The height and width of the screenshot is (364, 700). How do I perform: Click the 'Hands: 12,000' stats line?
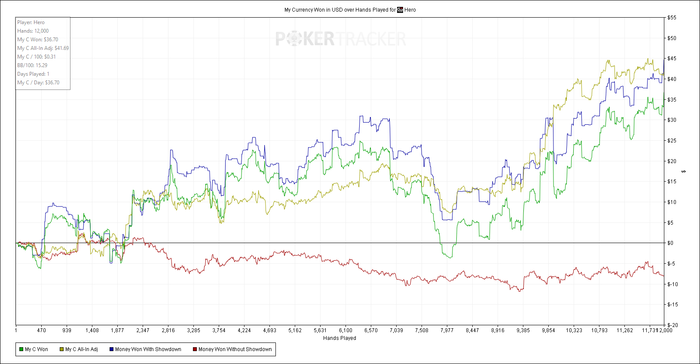pos(33,31)
